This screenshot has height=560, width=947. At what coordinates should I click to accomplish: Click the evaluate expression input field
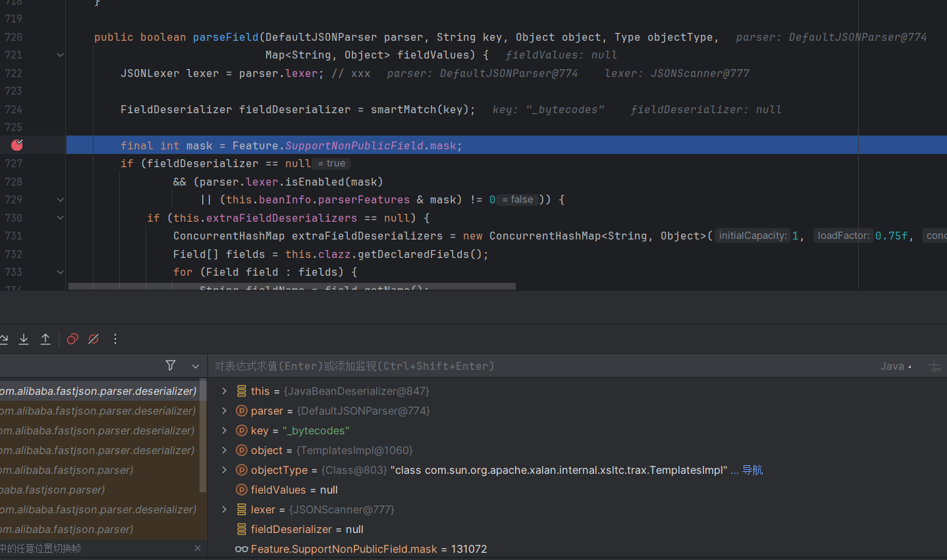point(540,366)
